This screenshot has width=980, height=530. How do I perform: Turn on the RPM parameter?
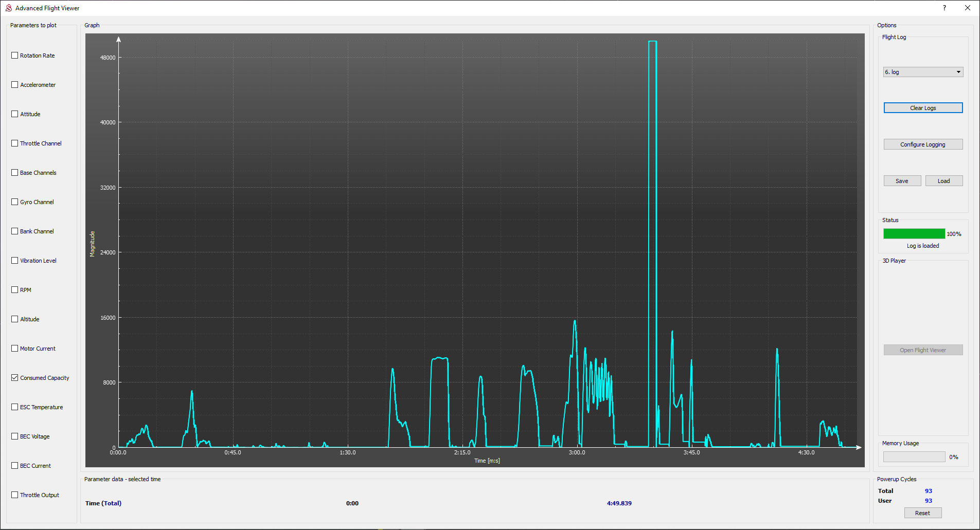click(x=15, y=290)
